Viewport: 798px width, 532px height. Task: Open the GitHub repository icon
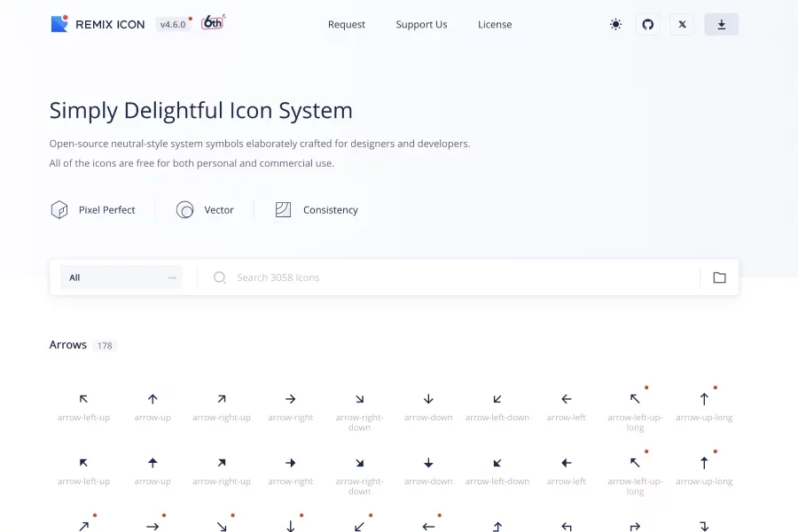tap(648, 25)
